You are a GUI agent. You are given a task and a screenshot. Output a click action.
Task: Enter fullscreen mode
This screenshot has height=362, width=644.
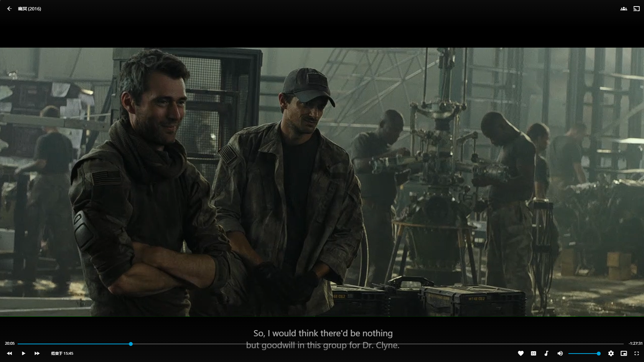click(x=637, y=353)
